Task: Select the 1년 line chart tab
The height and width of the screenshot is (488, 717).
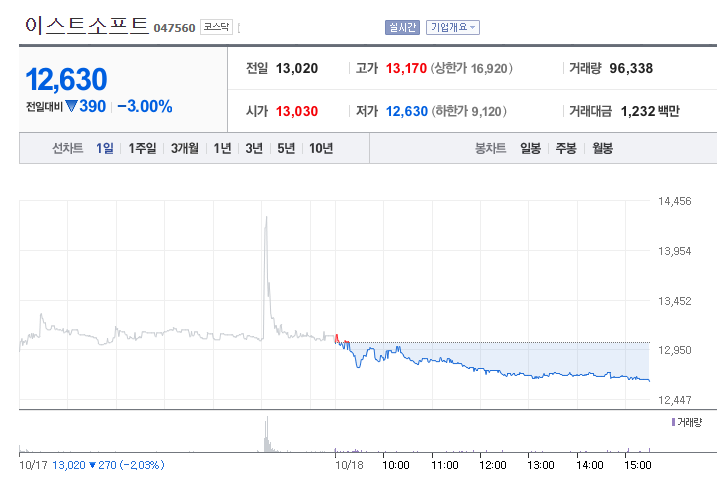Action: 222,148
